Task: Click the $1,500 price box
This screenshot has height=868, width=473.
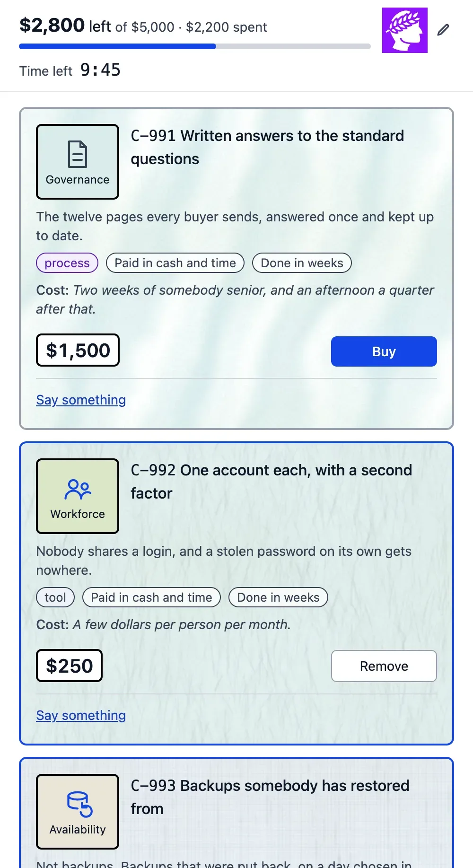Action: click(x=78, y=351)
